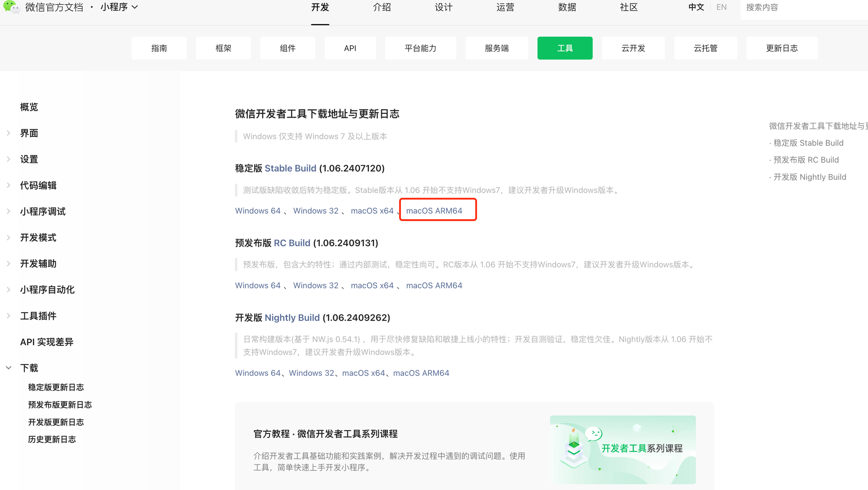Switch language to 中文
The height and width of the screenshot is (490, 868).
point(696,7)
